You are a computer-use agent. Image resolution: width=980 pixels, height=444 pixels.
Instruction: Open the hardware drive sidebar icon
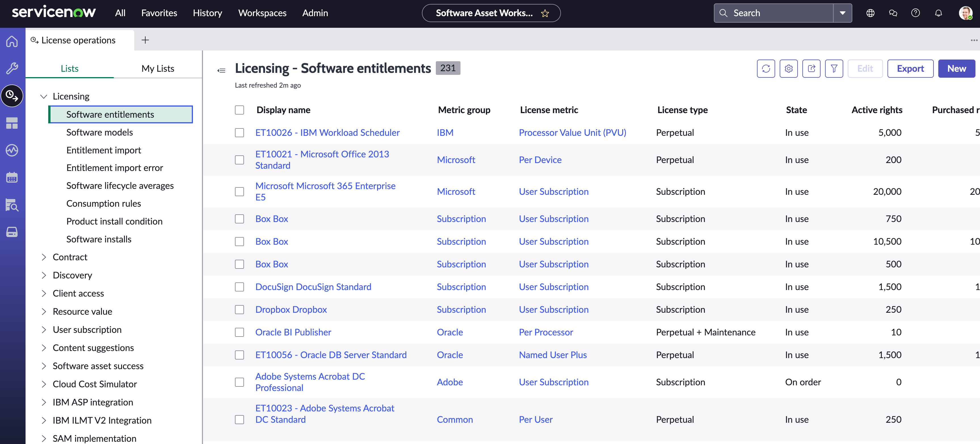click(12, 232)
